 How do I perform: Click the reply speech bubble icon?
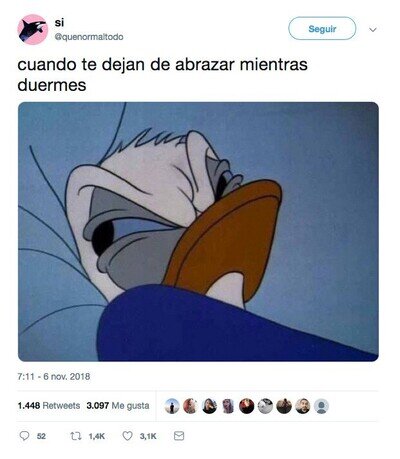pos(24,436)
